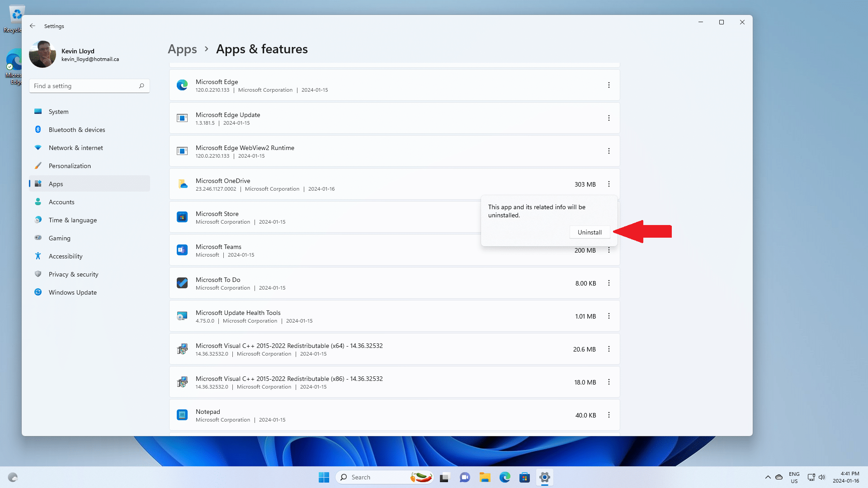Select System in settings sidebar
Screen dimensions: 868x488
[x=59, y=112]
